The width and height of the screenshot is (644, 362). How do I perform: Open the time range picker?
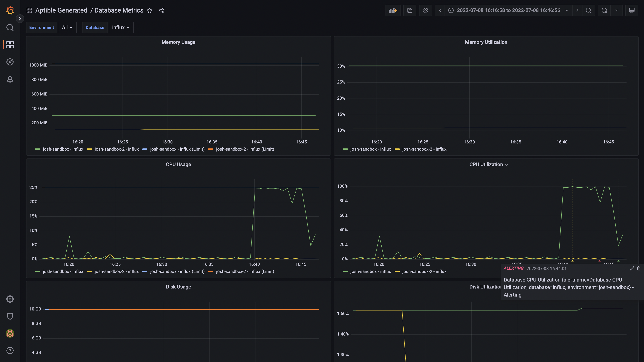point(508,10)
